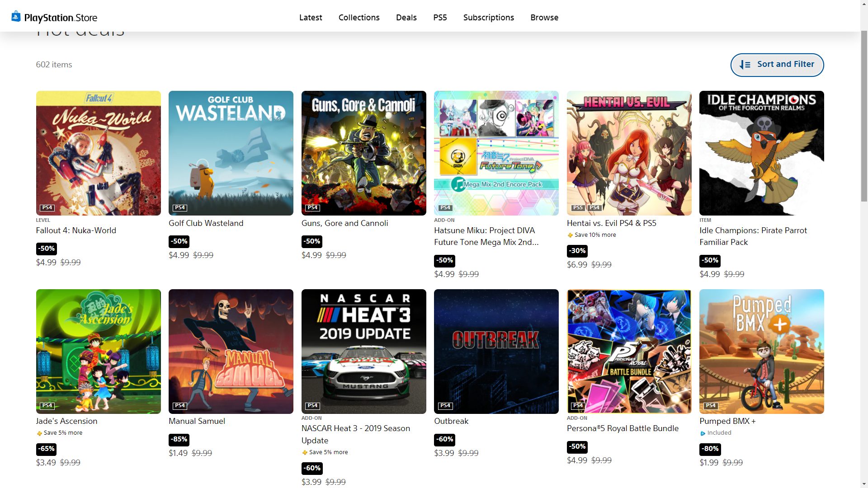Image resolution: width=868 pixels, height=488 pixels.
Task: Click PS Plus icon under NASCAR Heat 3
Action: pos(305,452)
